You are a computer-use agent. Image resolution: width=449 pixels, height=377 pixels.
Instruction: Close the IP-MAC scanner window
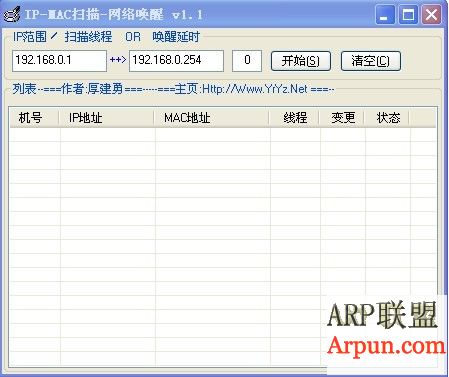point(431,15)
